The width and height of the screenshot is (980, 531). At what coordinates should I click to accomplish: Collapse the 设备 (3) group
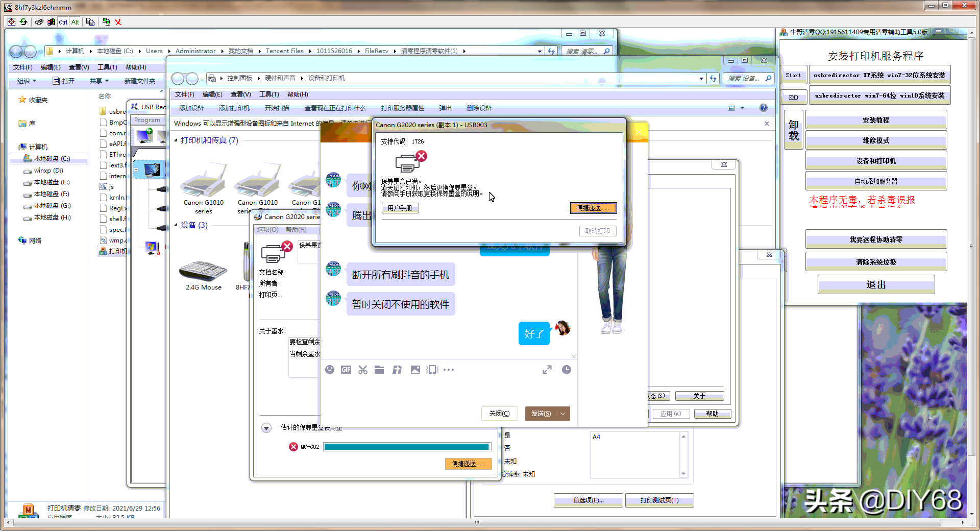(x=176, y=225)
